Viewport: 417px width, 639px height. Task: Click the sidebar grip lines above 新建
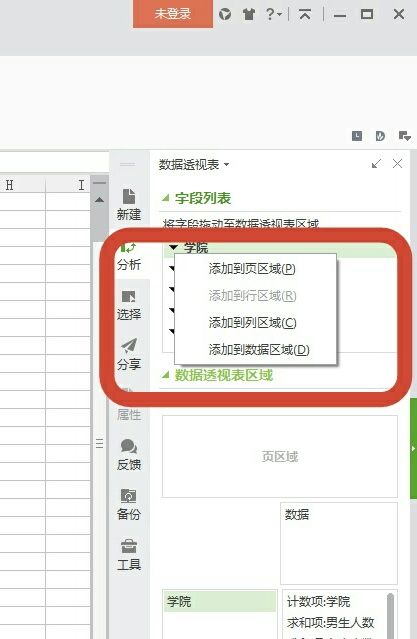coord(128,164)
